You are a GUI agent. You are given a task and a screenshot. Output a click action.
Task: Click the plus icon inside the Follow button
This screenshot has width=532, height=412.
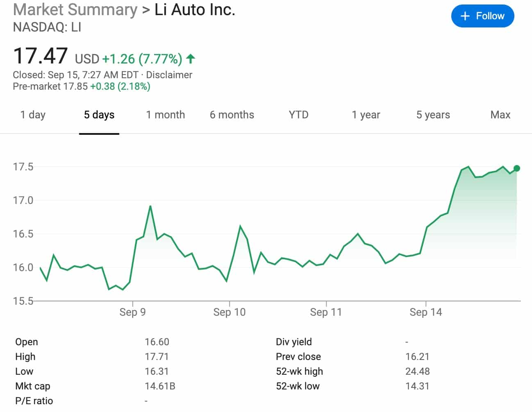465,16
